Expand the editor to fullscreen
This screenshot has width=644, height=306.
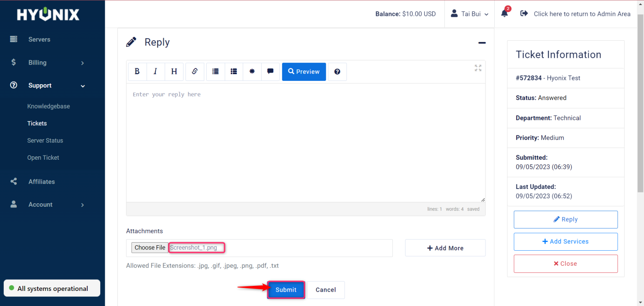coord(478,68)
